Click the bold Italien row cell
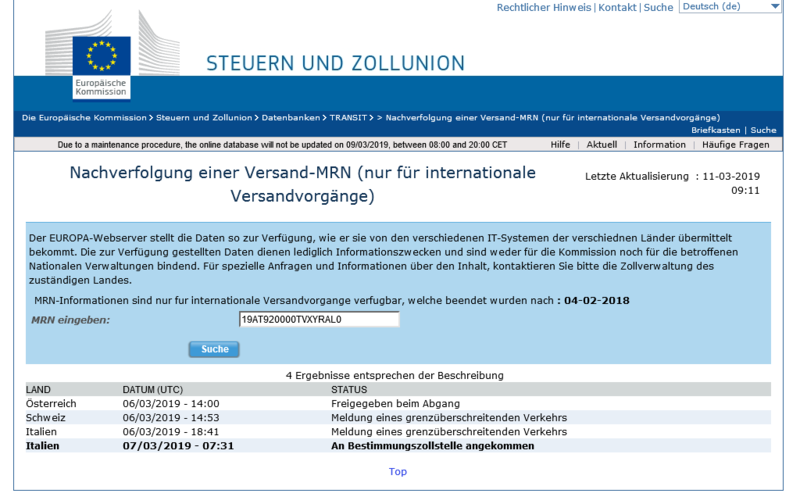800x504 pixels. [x=42, y=446]
